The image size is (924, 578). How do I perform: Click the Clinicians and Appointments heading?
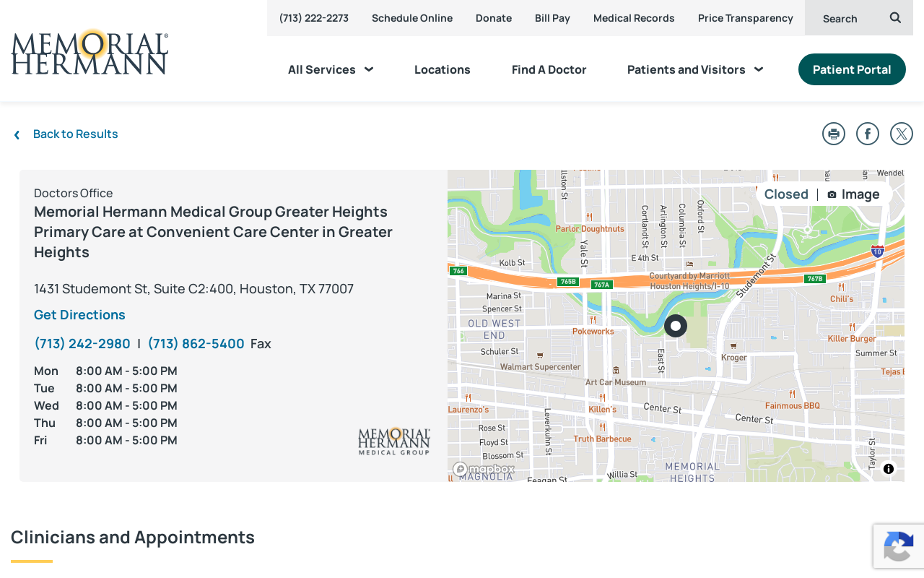tap(133, 538)
